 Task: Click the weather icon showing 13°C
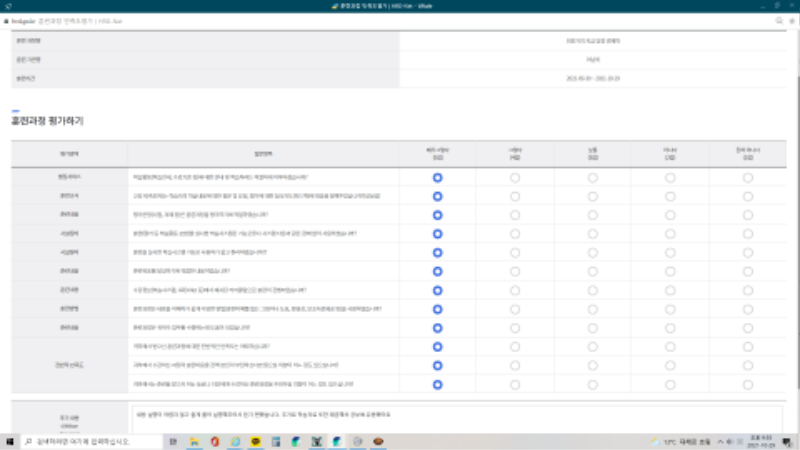[654, 441]
